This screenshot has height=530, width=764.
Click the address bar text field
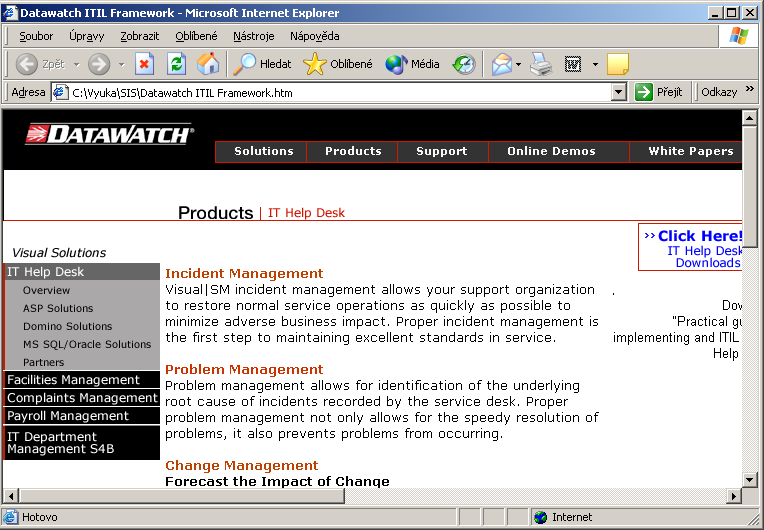pos(339,92)
